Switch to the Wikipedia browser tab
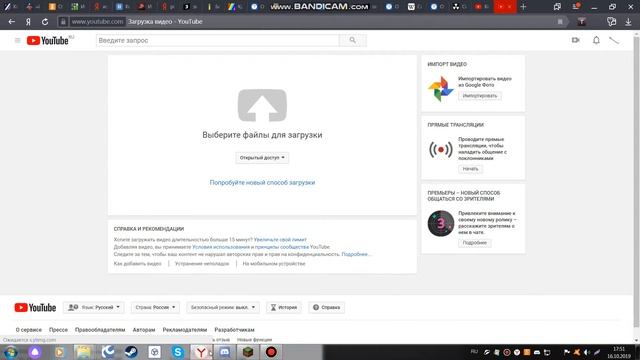Image resolution: width=640 pixels, height=360 pixels. pyautogui.click(x=415, y=7)
